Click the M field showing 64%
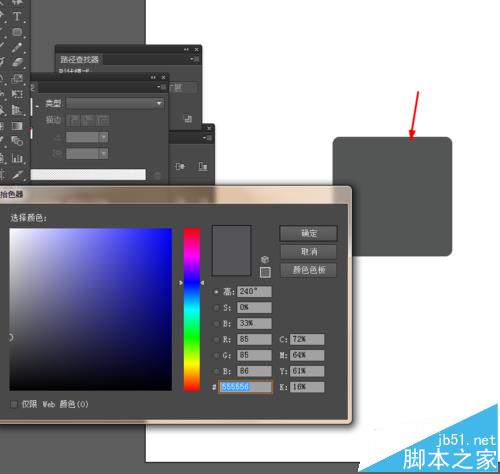 click(307, 355)
